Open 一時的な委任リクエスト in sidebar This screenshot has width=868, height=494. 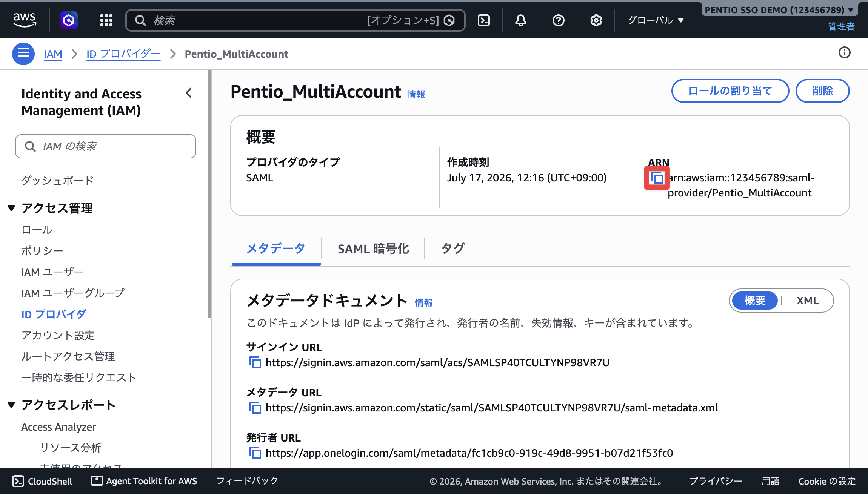[79, 377]
